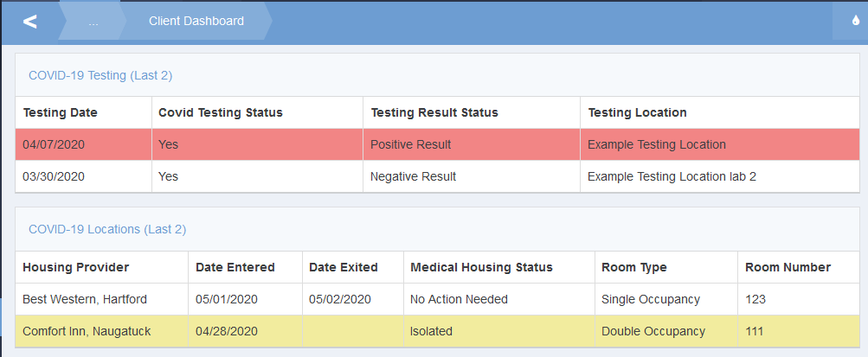Screen dimensions: 868x357
Task: Open the Client Dashboard breadcrumb
Action: [x=196, y=21]
